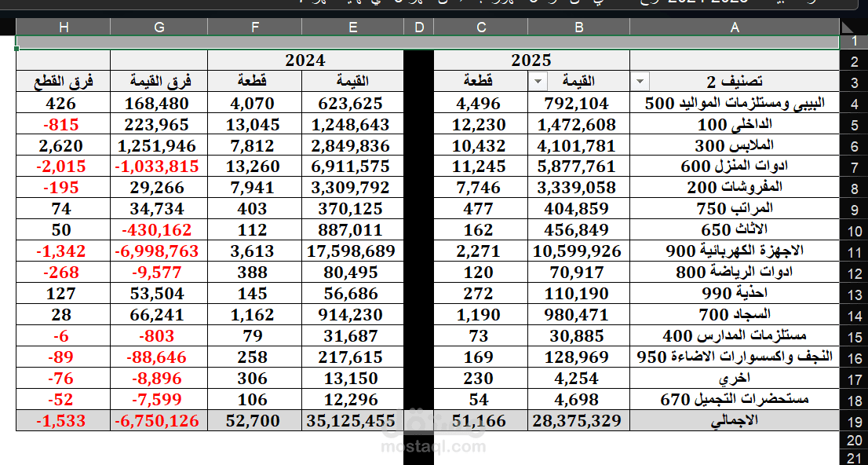Click the فرق القيمة header cell
This screenshot has width=868, height=465.
pos(159,82)
